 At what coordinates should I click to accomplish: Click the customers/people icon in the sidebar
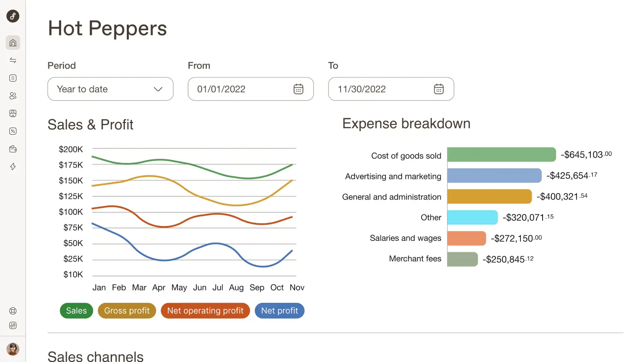pyautogui.click(x=13, y=96)
